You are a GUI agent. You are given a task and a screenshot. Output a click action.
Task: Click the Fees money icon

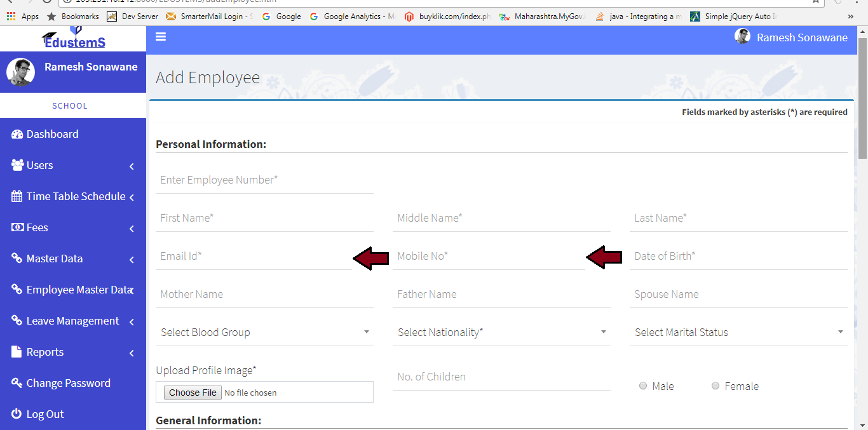17,227
